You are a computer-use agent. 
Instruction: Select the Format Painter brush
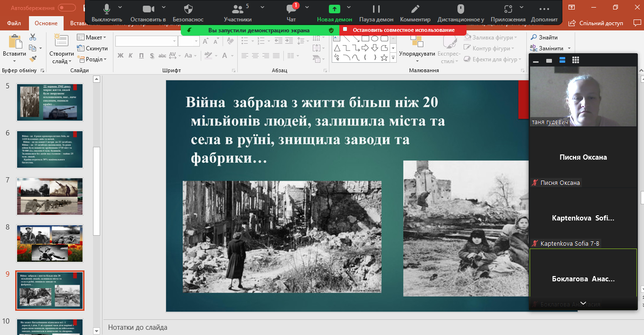point(33,59)
